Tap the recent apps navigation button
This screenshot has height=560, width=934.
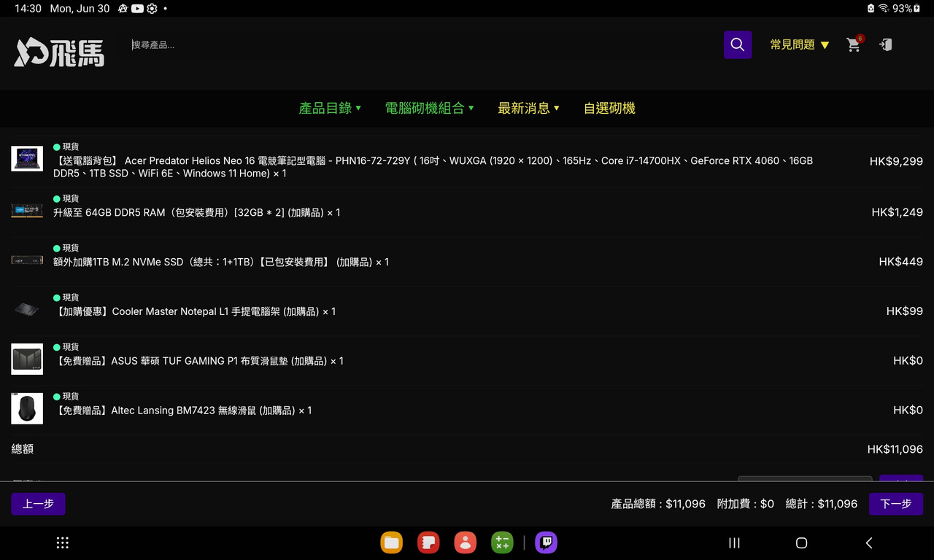(735, 542)
